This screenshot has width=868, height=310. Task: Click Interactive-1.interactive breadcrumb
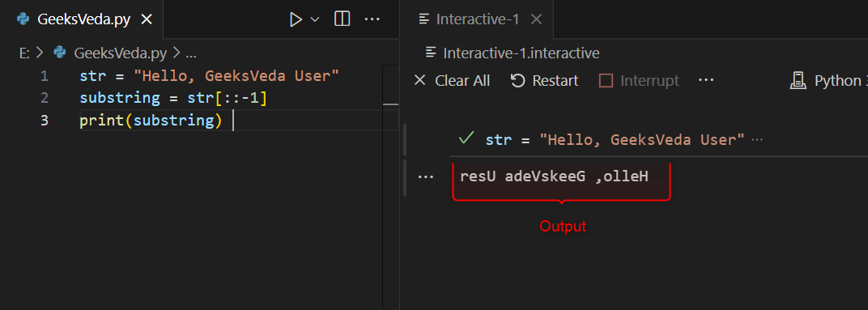click(x=521, y=53)
